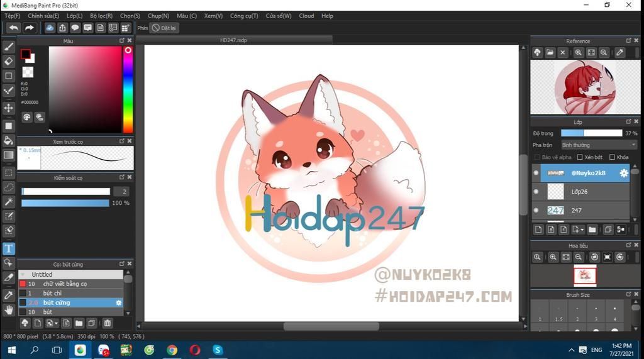Open the add-brush dropdown arrow
Screen dimensions: 644x359
coord(56,323)
